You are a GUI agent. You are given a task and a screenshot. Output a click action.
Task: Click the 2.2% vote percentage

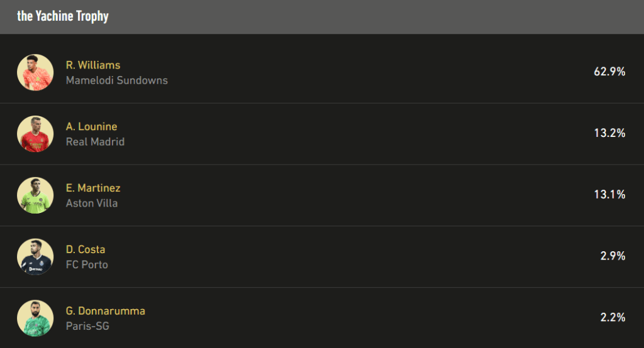(613, 318)
